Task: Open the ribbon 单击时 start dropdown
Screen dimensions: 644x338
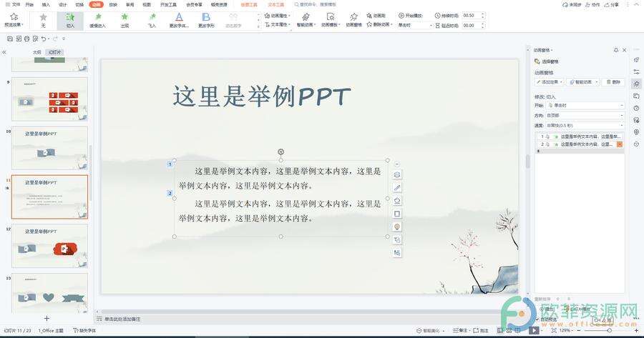Action: tap(414, 25)
